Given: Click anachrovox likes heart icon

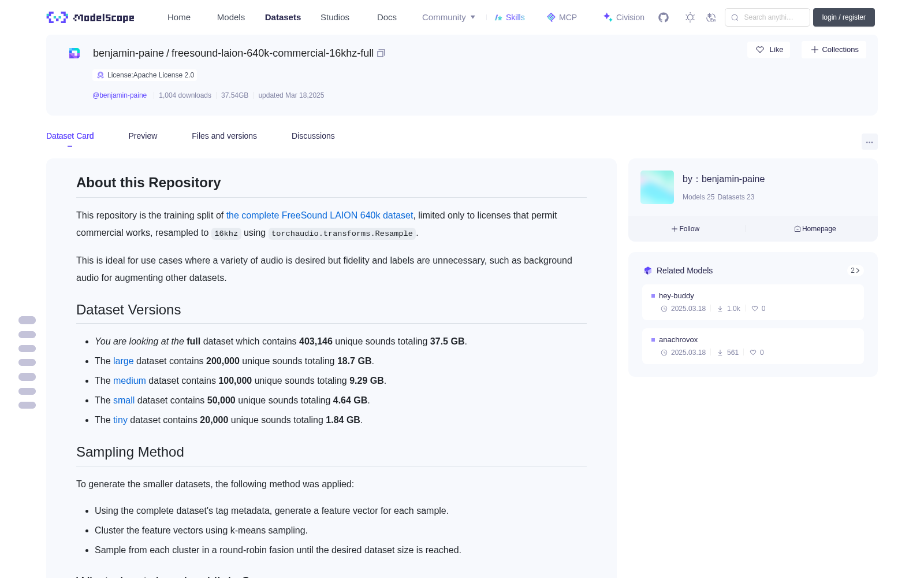Looking at the screenshot, I should point(753,353).
